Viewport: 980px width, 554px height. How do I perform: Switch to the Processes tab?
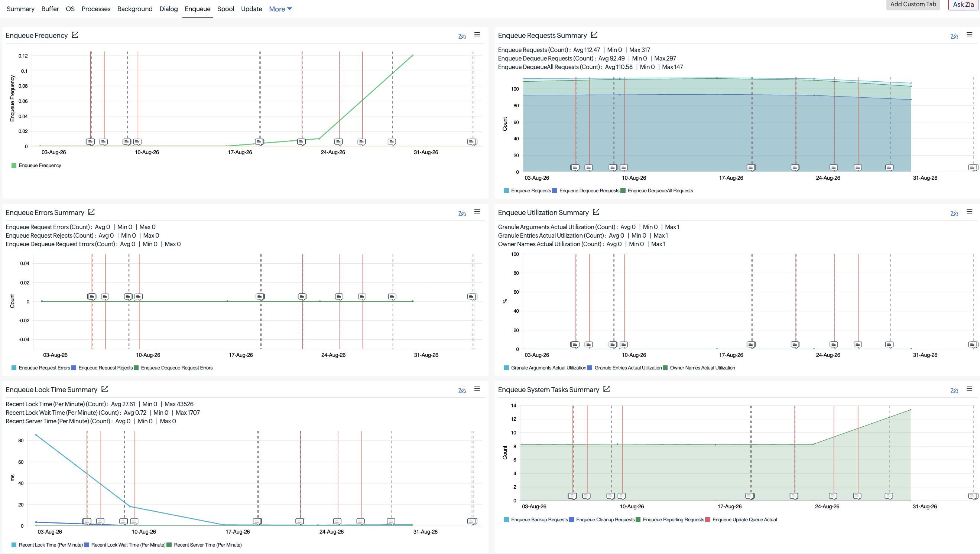[96, 9]
